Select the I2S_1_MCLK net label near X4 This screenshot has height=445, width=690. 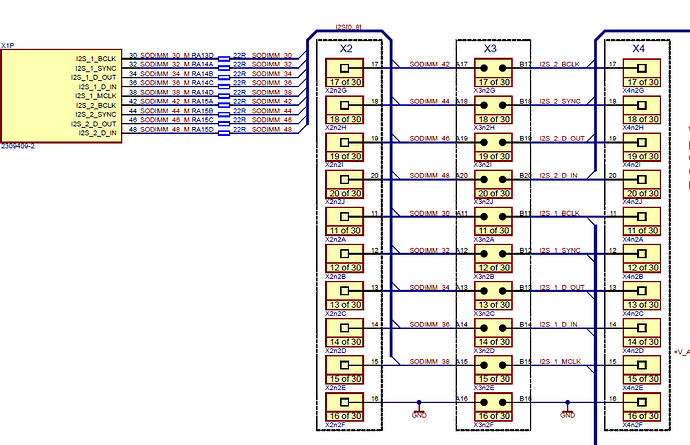pos(560,361)
